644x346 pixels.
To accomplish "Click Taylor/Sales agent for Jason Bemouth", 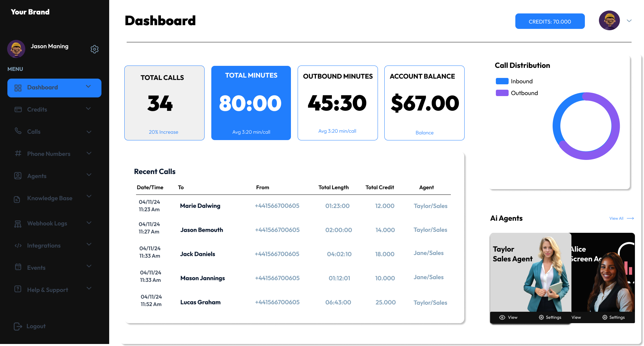I will [430, 230].
